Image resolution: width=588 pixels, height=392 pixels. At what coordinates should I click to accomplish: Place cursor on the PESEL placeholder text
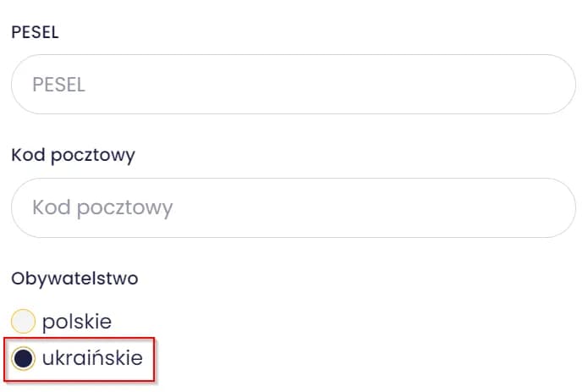click(58, 85)
